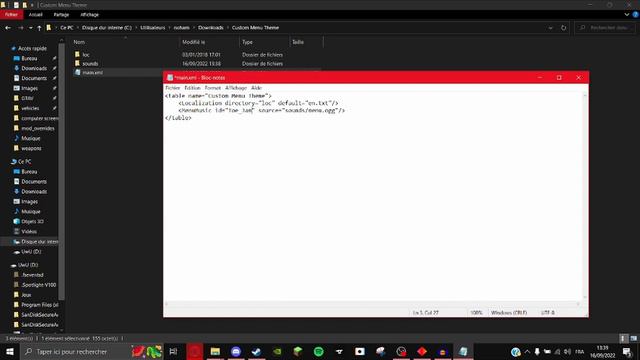Click the sounds folder icon
Screen dimensions: 640x360
pos(78,63)
